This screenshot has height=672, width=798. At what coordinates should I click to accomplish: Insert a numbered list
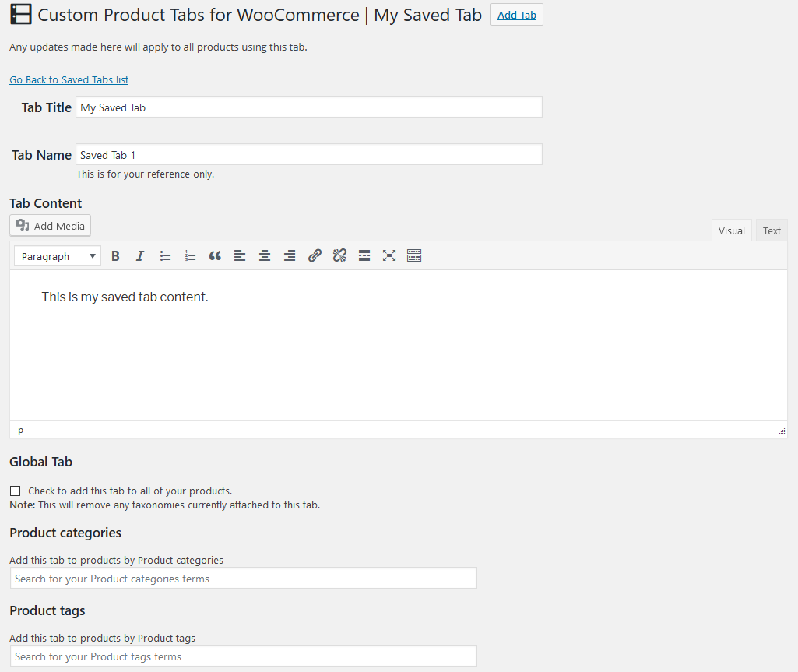coord(190,255)
